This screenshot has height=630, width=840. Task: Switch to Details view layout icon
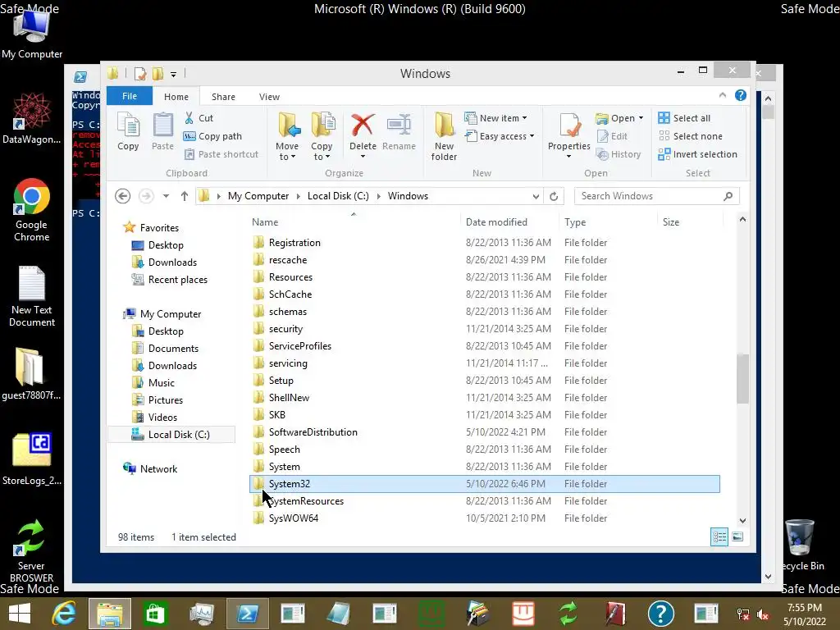tap(719, 536)
